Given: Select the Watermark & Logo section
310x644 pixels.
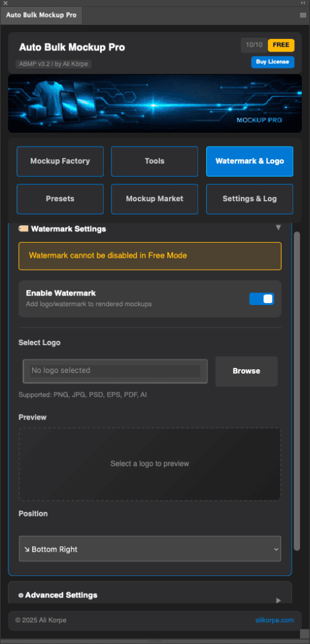Looking at the screenshot, I should [x=250, y=162].
